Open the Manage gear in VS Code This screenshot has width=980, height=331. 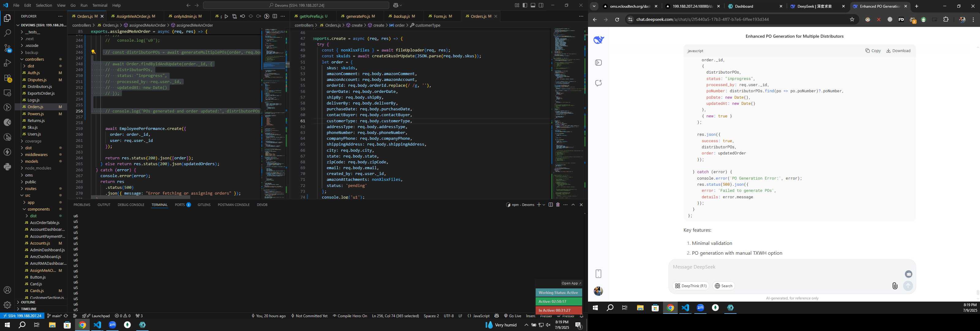[x=7, y=305]
